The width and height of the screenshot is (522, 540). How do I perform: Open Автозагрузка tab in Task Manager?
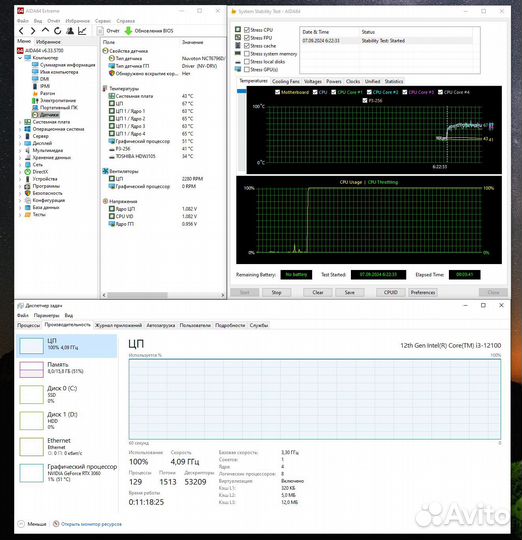coord(161,325)
